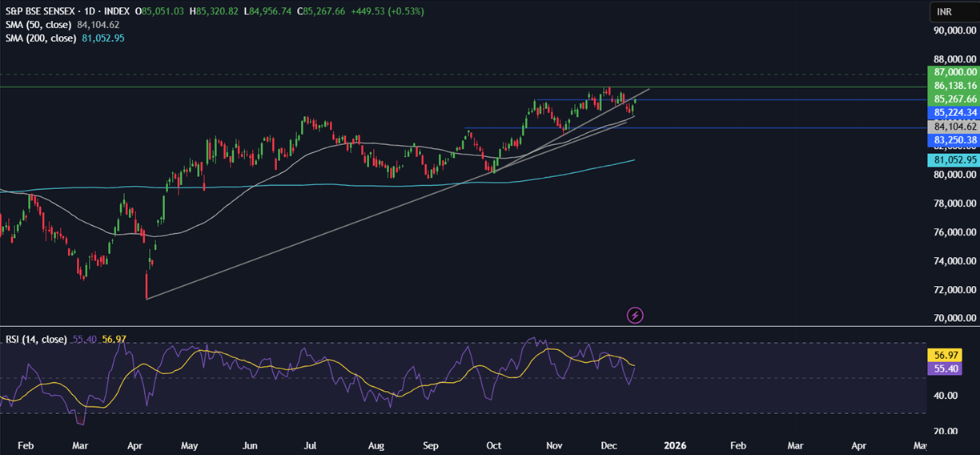980x455 pixels.
Task: Click the purple 55.40 RSI value label
Action: pyautogui.click(x=952, y=368)
